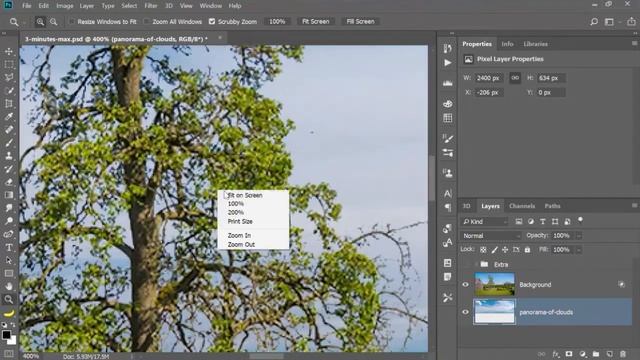Open the layer filter Kind dropdown
Screen dimensions: 640x360
click(x=485, y=222)
